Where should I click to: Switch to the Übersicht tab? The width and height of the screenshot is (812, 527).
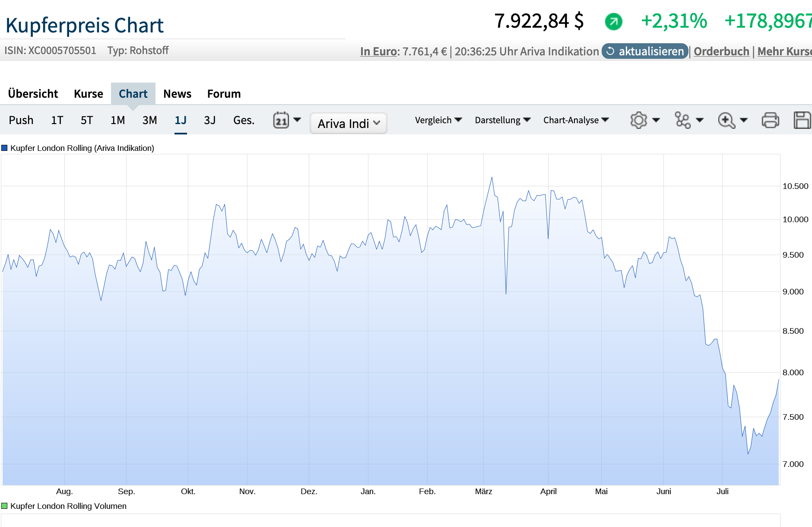(33, 93)
